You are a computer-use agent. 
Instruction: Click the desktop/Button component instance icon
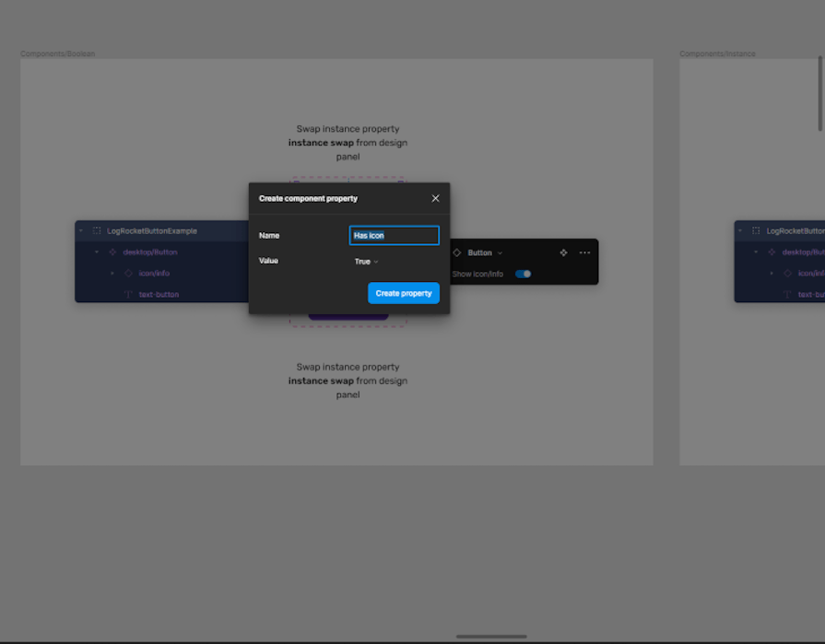pos(112,252)
